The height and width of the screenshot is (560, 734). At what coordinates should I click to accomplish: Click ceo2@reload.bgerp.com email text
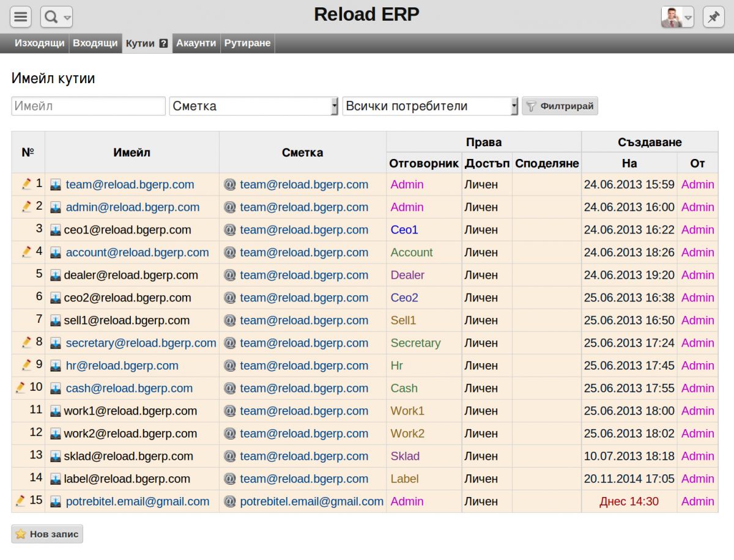[128, 298]
